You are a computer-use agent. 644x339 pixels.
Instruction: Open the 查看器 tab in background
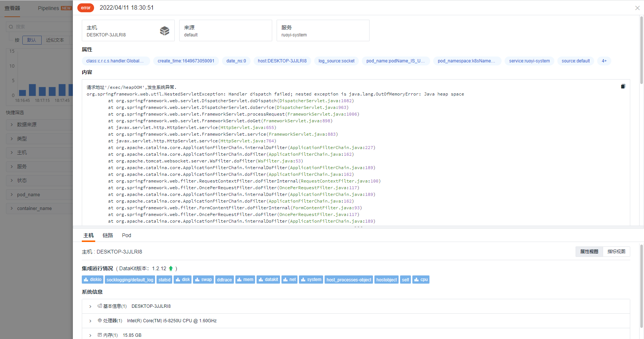(12, 8)
